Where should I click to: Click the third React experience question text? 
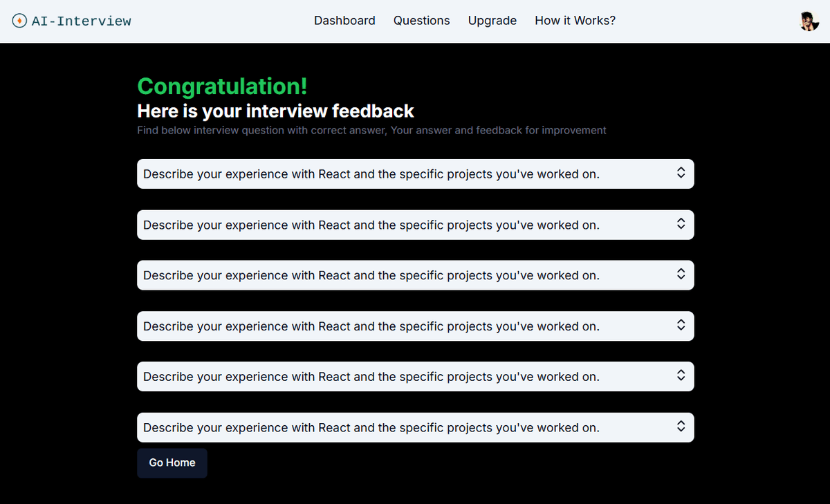[x=371, y=276]
